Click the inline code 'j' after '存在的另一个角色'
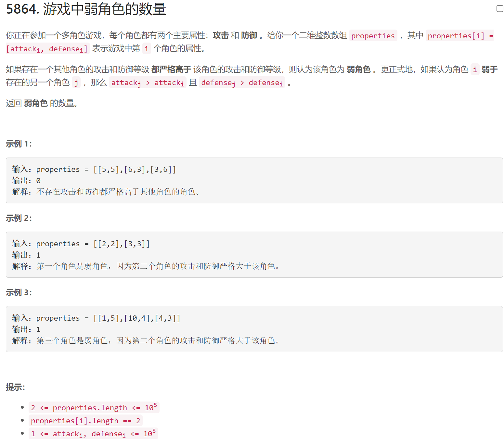 (76, 83)
